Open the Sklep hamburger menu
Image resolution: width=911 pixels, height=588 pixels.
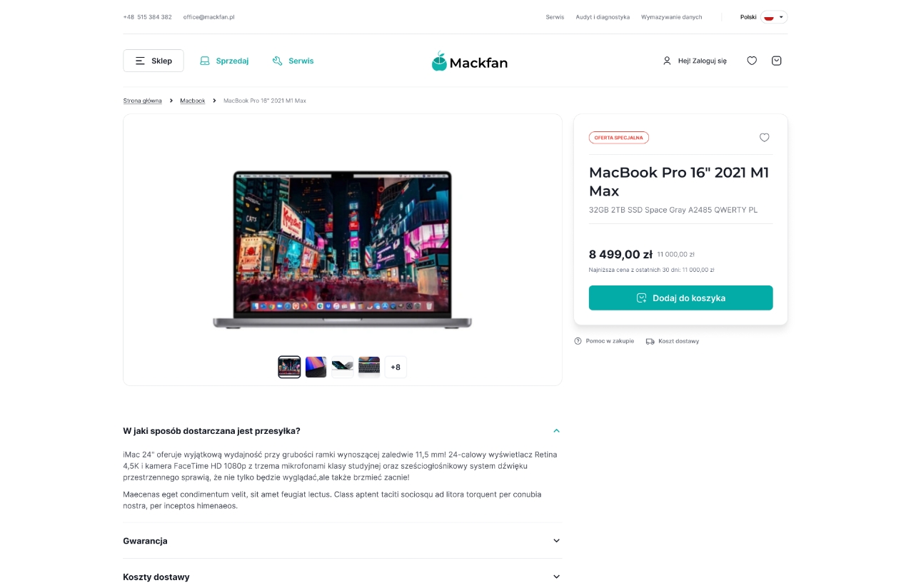click(153, 61)
